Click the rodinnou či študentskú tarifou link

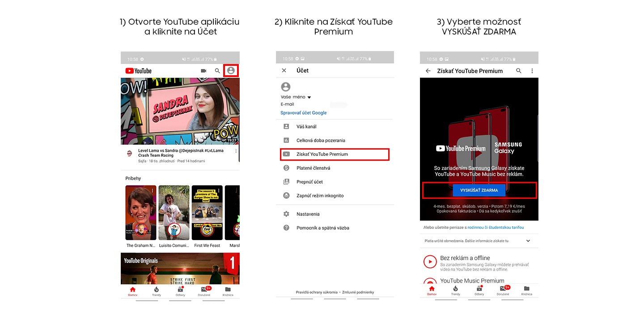(496, 228)
